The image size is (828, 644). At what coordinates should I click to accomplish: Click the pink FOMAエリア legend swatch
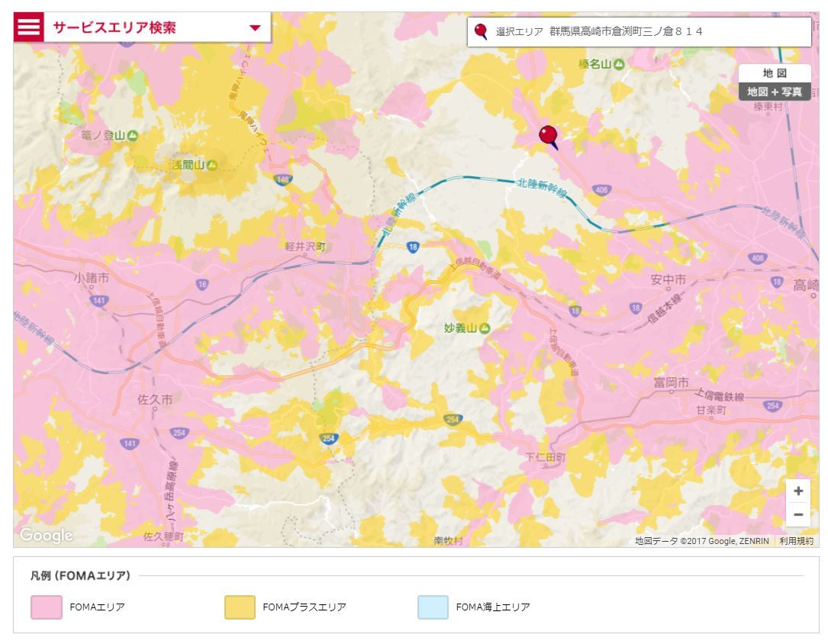[x=46, y=607]
